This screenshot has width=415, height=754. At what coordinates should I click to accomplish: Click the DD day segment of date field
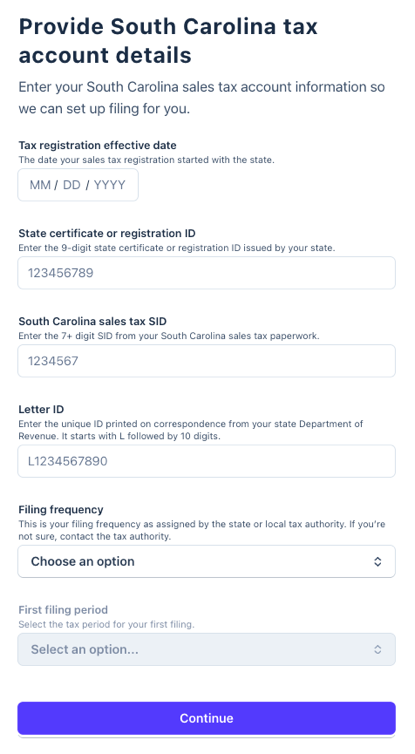click(x=72, y=185)
